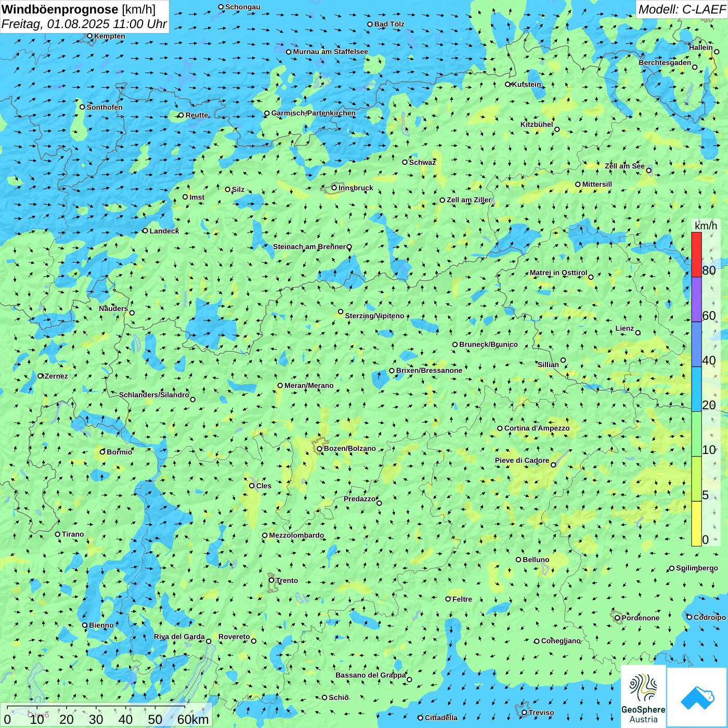The height and width of the screenshot is (728, 728).
Task: Click the Feltre city label
Action: [x=462, y=599]
